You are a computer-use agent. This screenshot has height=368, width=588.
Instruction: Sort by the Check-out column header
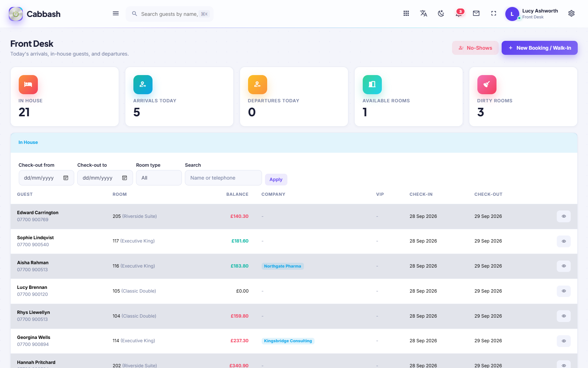tap(488, 194)
